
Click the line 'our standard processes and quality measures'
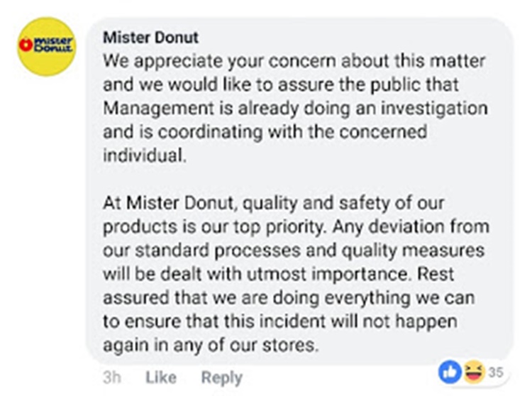294,251
